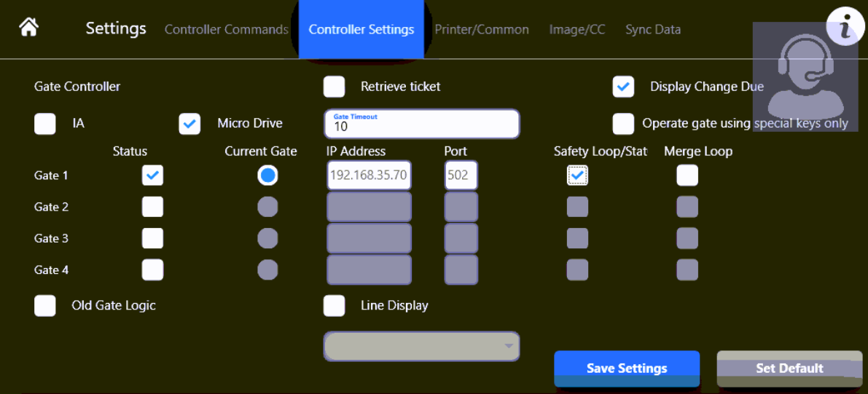Open the Image/CC tab
868x394 pixels.
pos(576,29)
